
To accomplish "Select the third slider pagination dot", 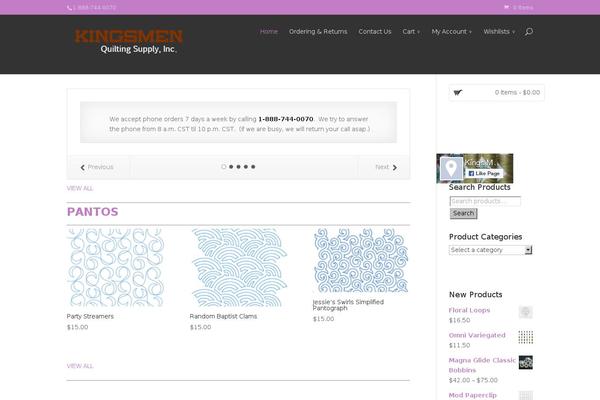I will 238,167.
